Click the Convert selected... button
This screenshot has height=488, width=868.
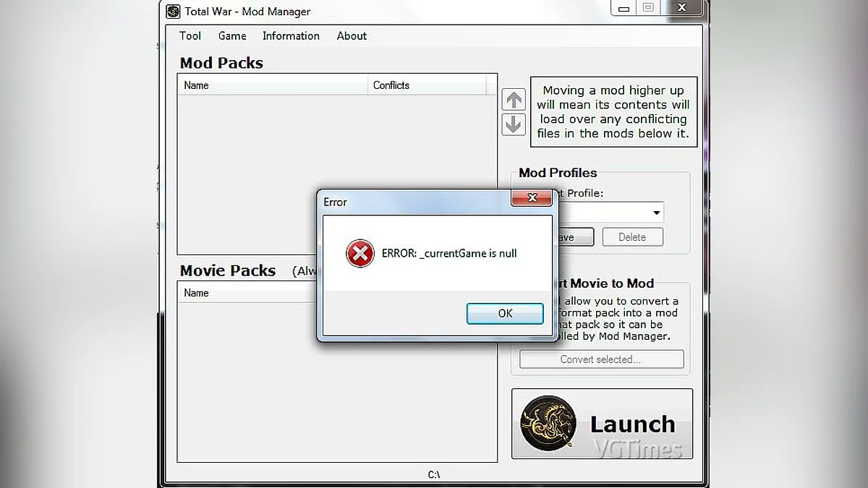pyautogui.click(x=601, y=359)
